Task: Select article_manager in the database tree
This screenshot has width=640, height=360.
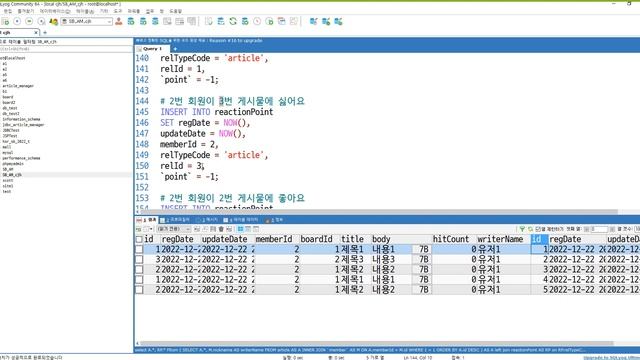Action: point(18,86)
